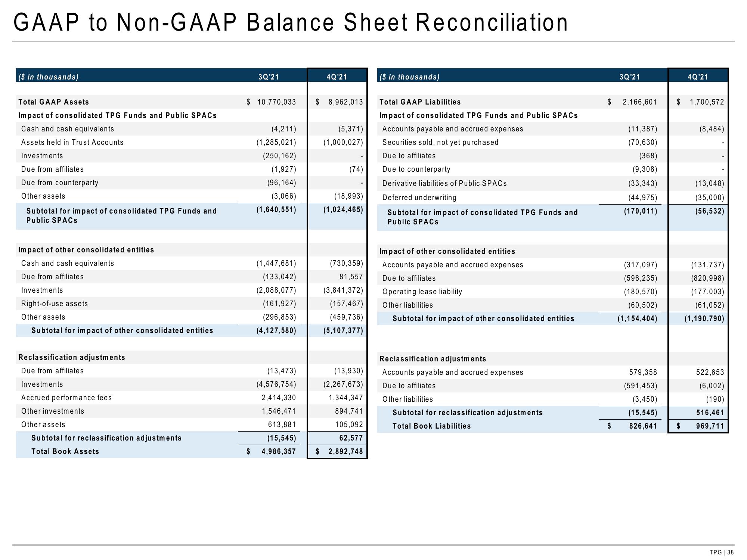Click the 3Q'21 Total GAAP Assets value 10,770,033
Screen dimensions: 747x560
276,102
